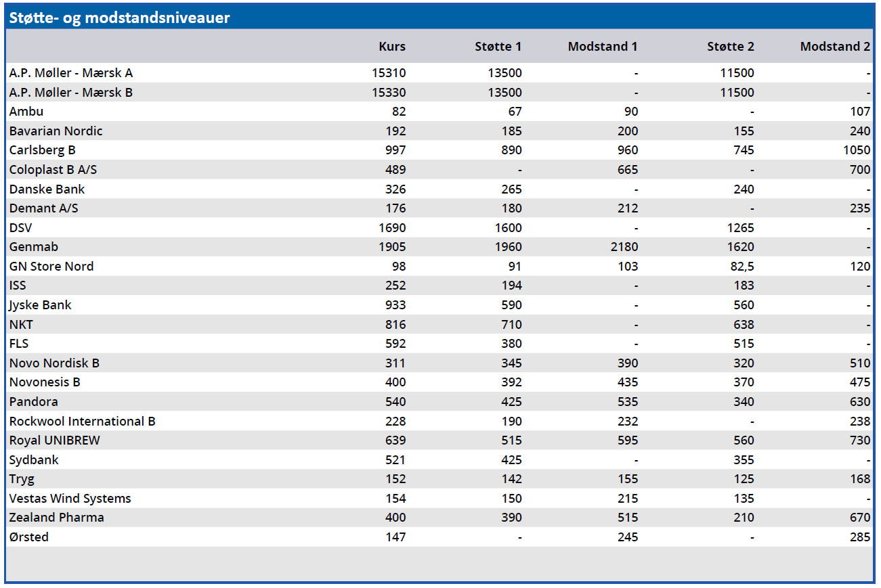Select the A.P. Møller - Mærsk A row
Viewport: 881px width, 588px height.
(x=71, y=73)
